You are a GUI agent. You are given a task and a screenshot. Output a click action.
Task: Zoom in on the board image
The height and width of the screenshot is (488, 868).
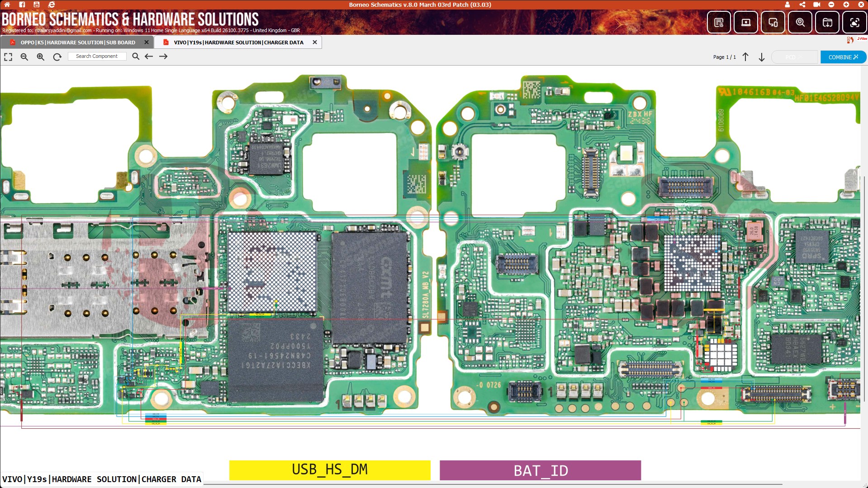[41, 57]
